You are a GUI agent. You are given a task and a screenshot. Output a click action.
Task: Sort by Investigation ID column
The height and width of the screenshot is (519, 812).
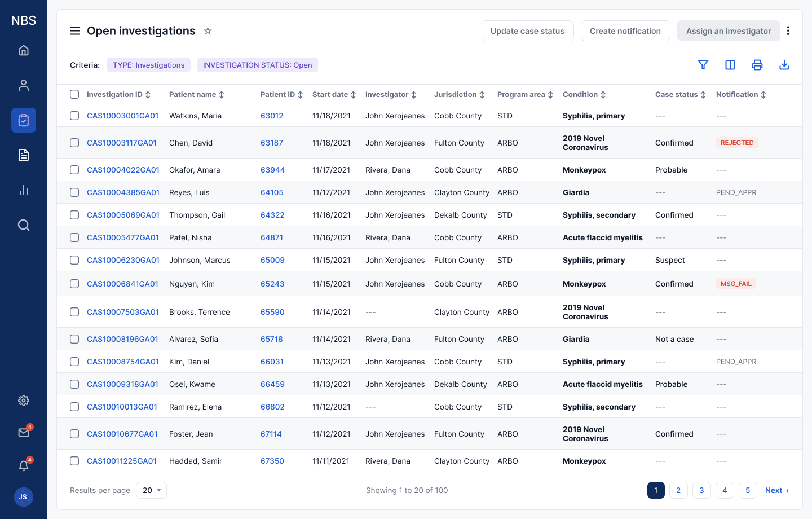[119, 95]
